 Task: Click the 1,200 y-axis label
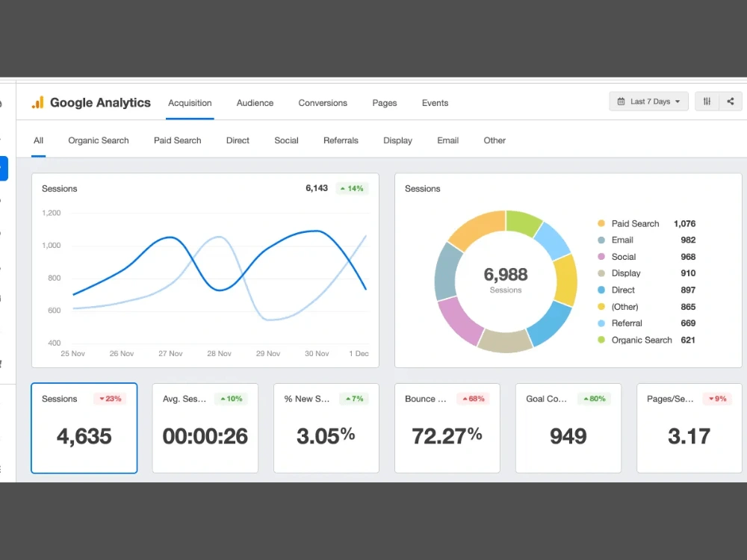pyautogui.click(x=52, y=213)
